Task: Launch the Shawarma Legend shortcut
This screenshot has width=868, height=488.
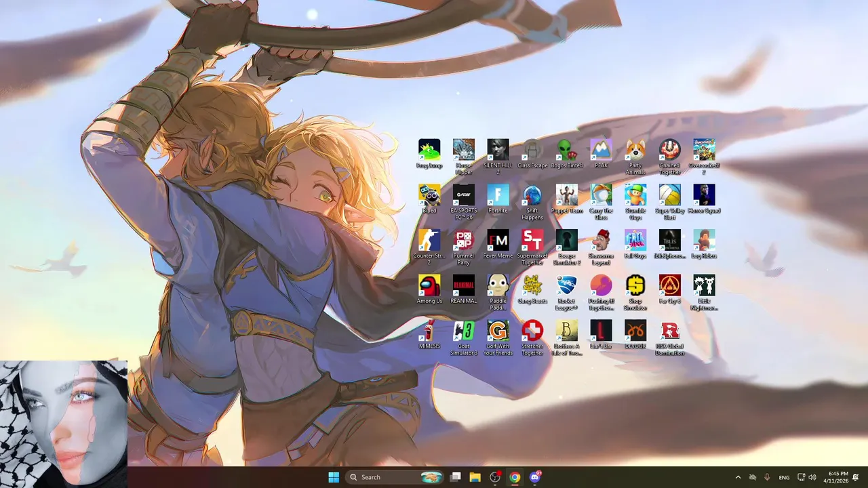Action: coord(601,248)
